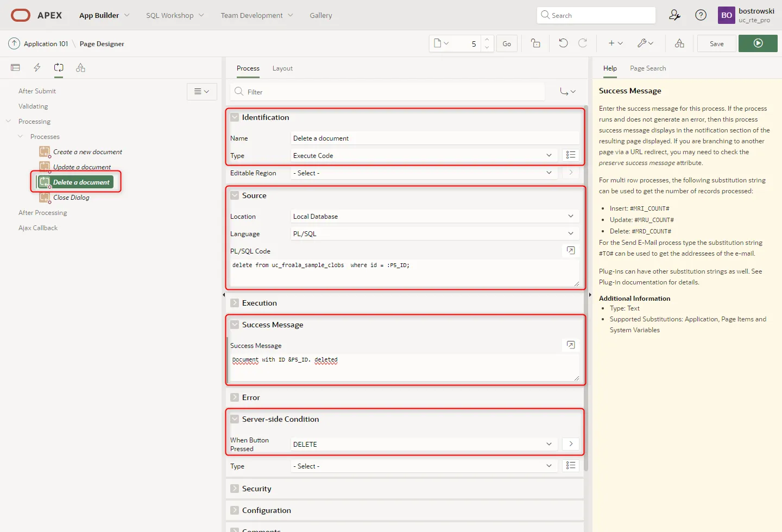Select Close Dialog process in tree
Screen dimensions: 782x532
(71, 198)
